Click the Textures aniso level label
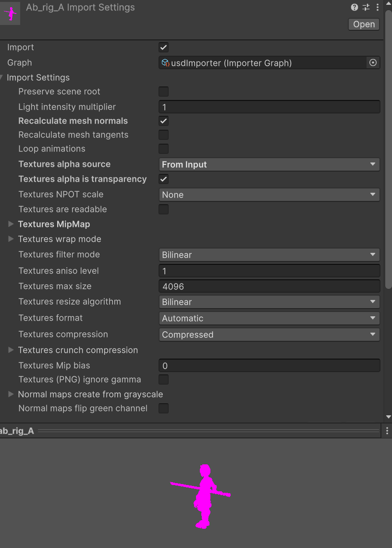This screenshot has width=392, height=548. 59,271
